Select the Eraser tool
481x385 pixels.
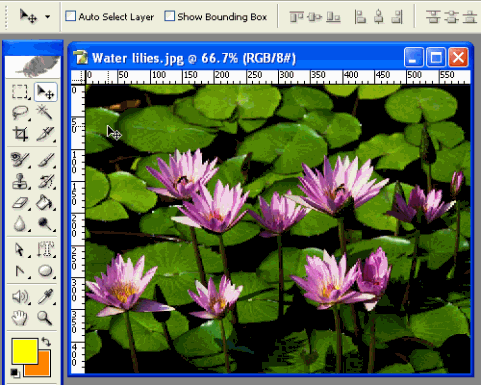(20, 203)
